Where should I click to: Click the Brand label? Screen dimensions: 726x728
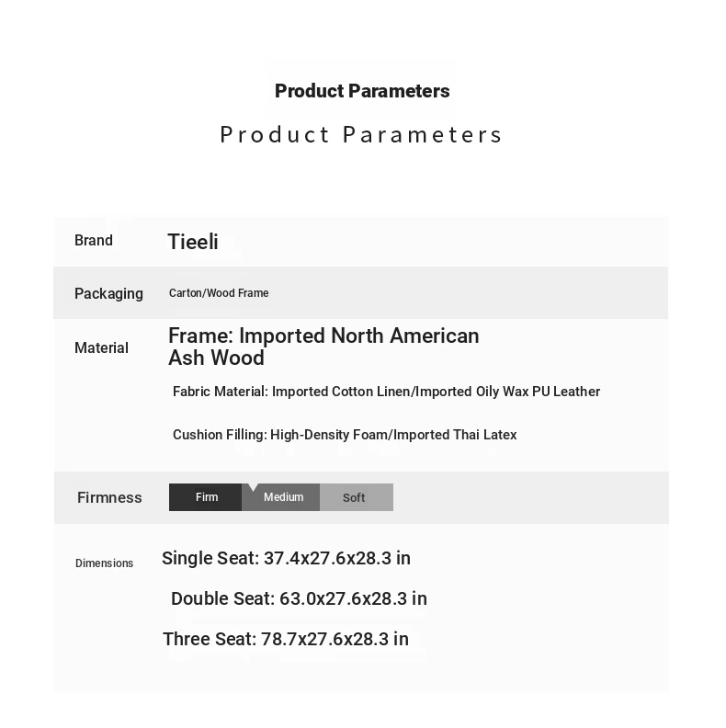(94, 241)
